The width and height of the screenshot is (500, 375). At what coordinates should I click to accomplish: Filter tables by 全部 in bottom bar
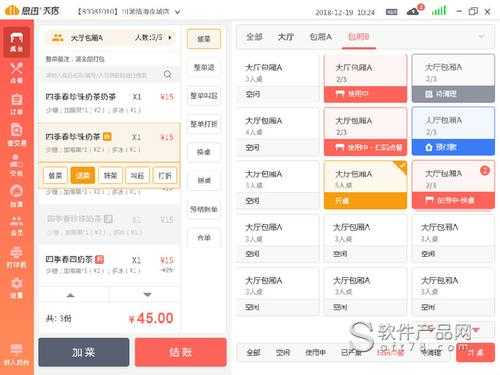click(253, 352)
